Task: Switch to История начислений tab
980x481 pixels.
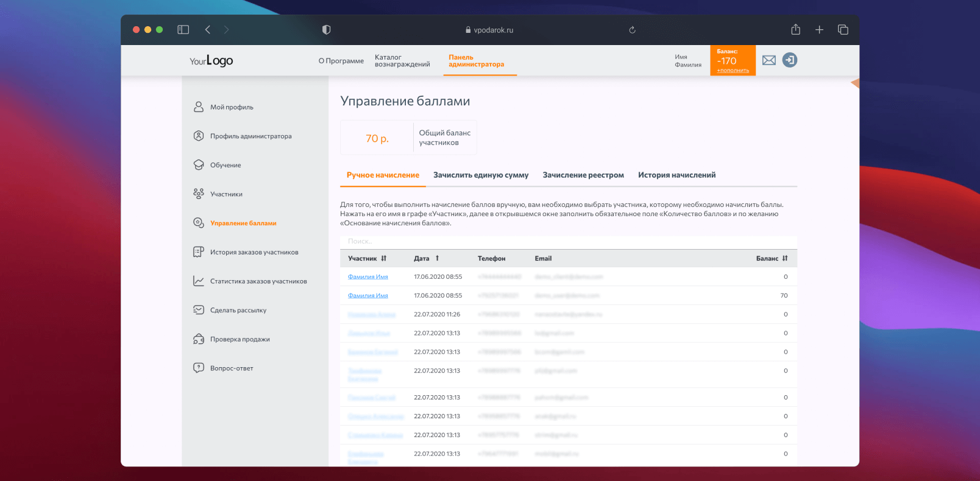Action: click(676, 175)
